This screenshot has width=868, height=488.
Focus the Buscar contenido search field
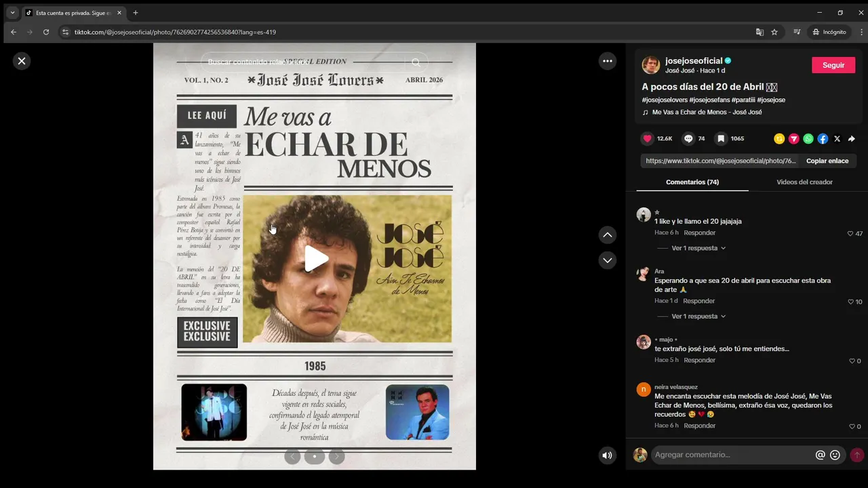tap(303, 62)
